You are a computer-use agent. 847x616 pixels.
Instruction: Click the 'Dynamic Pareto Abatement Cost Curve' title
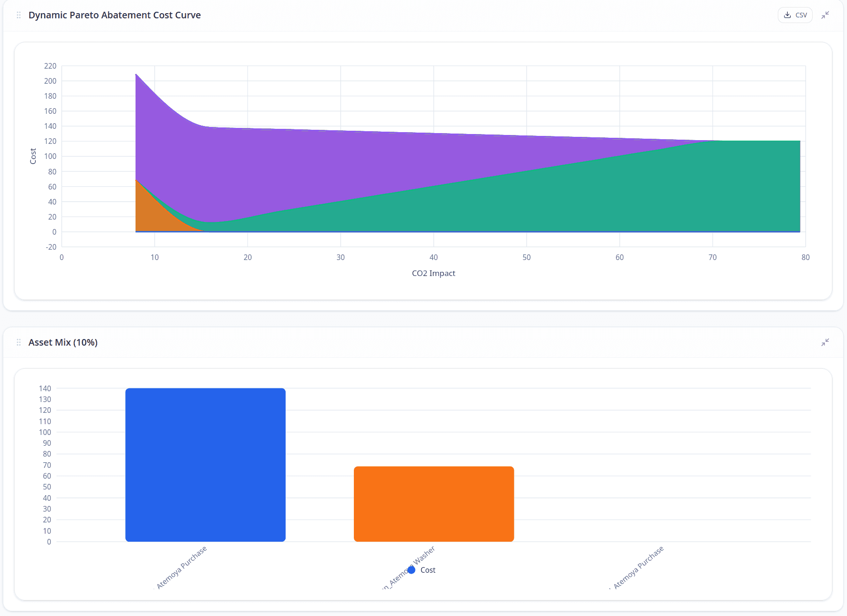tap(114, 15)
